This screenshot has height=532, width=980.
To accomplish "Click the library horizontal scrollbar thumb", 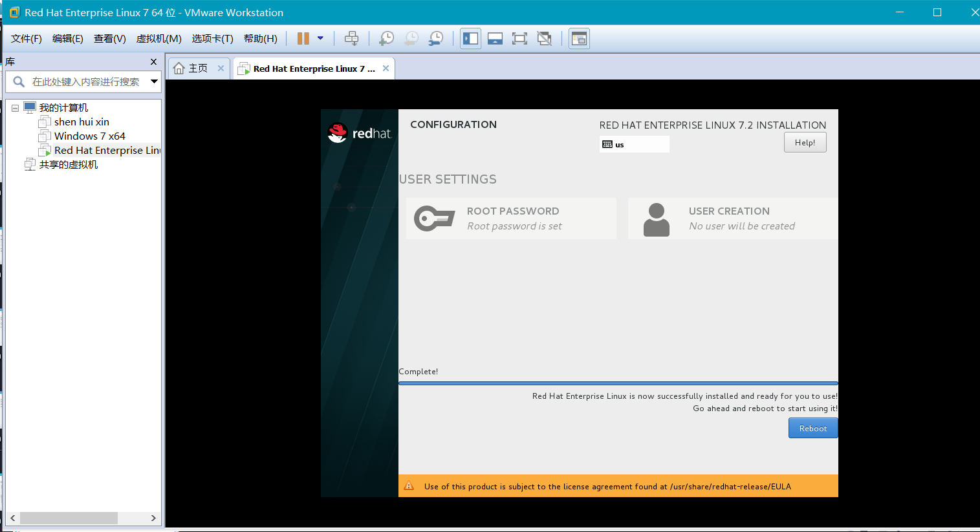I will point(69,518).
